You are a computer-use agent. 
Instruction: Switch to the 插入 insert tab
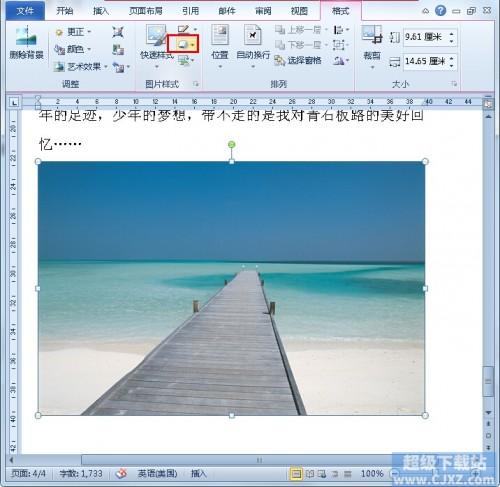coord(101,11)
